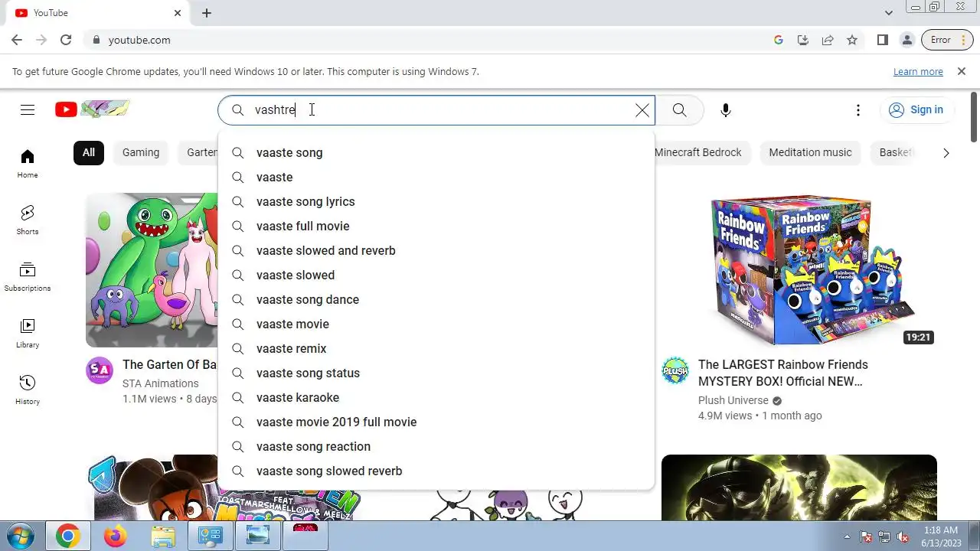This screenshot has width=980, height=551.
Task: Click the Sign in button
Action: [916, 110]
